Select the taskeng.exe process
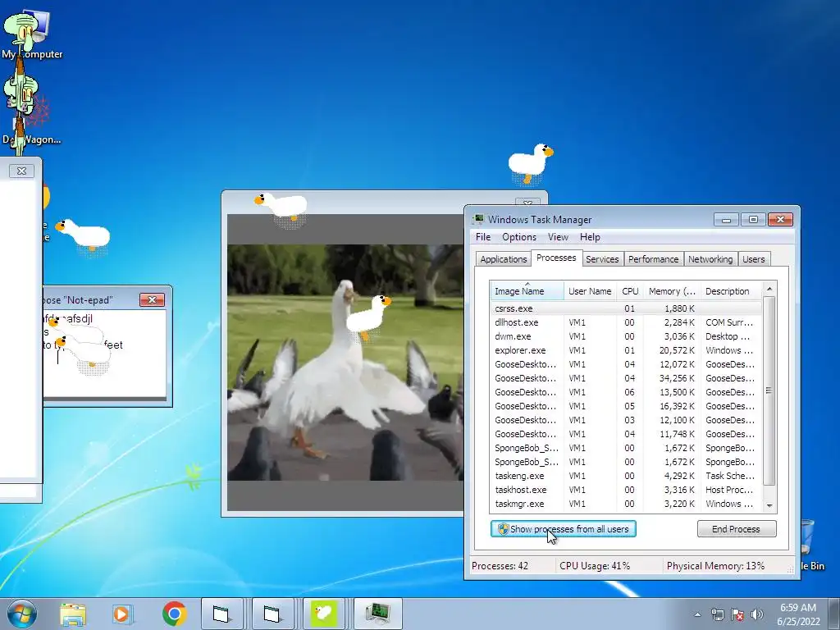Screen dimensions: 840x630 626,476
